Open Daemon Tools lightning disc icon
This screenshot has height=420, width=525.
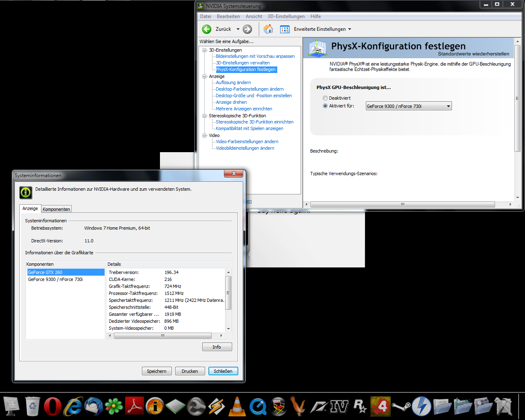coord(422,406)
